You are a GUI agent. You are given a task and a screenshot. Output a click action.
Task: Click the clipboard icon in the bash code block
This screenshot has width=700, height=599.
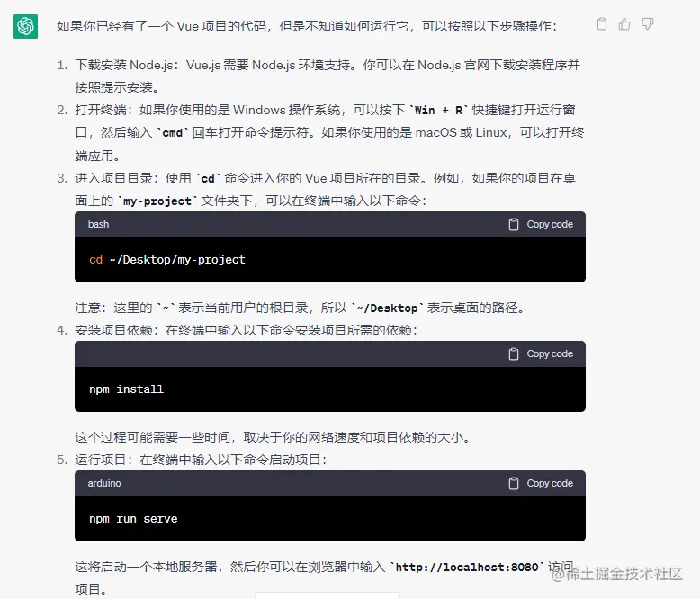[x=514, y=225]
